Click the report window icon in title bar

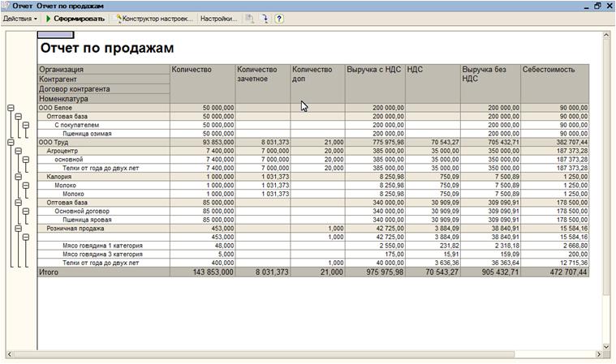click(x=6, y=6)
